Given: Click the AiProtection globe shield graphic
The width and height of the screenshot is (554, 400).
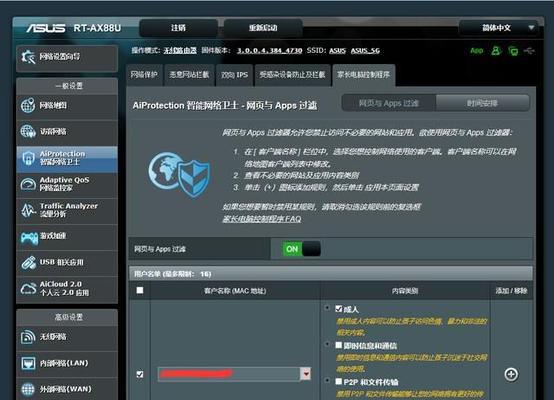Looking at the screenshot, I should (179, 174).
